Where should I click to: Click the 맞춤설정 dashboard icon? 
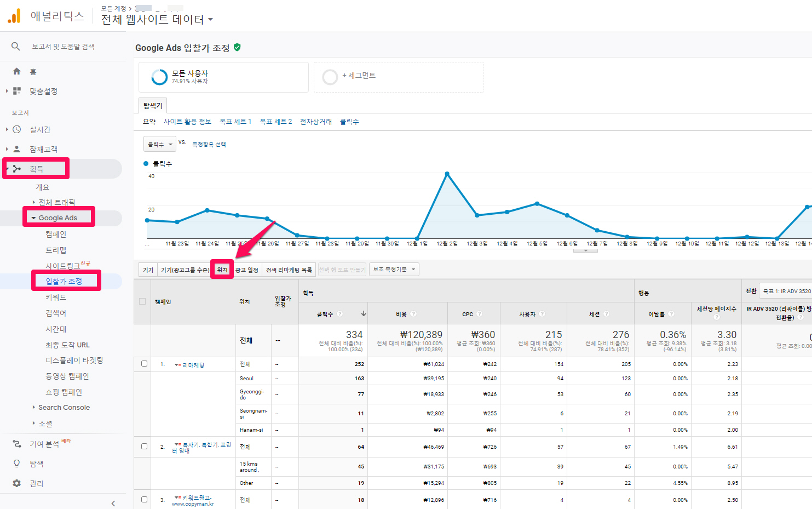point(17,91)
